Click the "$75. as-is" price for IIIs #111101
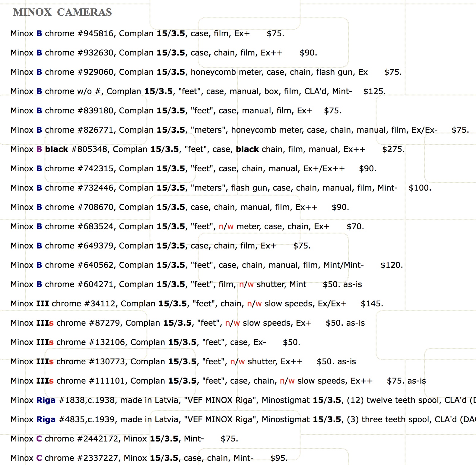Viewport: 476px width, 465px height. (x=406, y=381)
